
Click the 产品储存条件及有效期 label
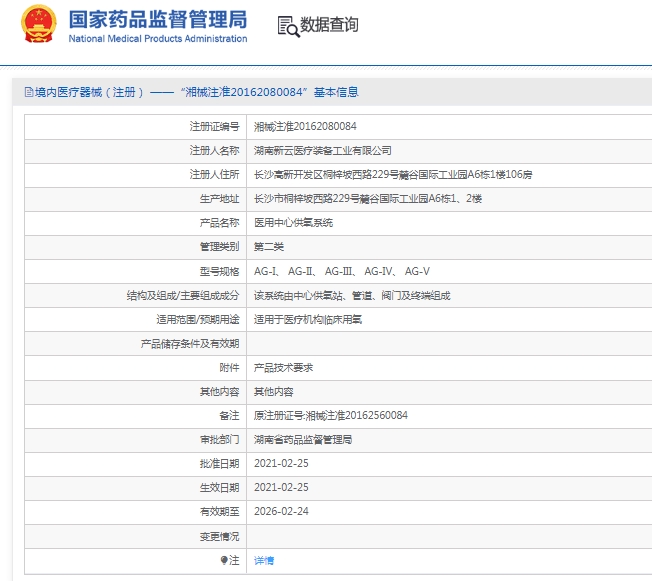pyautogui.click(x=190, y=344)
